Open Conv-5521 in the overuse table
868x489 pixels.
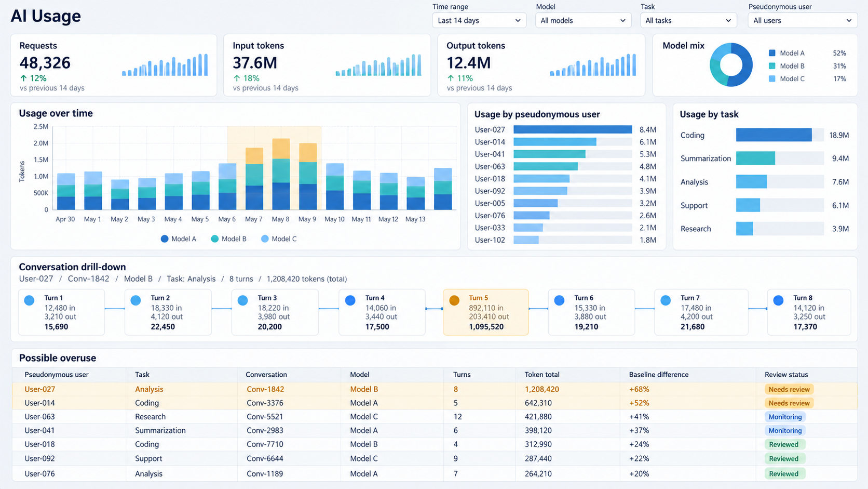pos(265,417)
